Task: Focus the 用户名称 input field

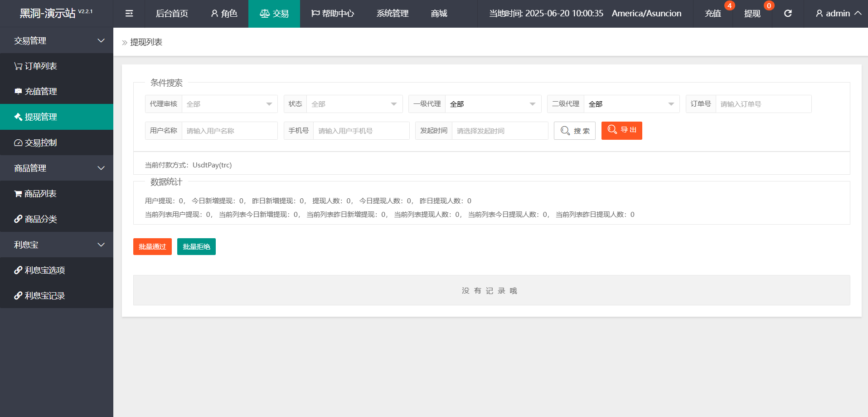Action: pos(229,131)
